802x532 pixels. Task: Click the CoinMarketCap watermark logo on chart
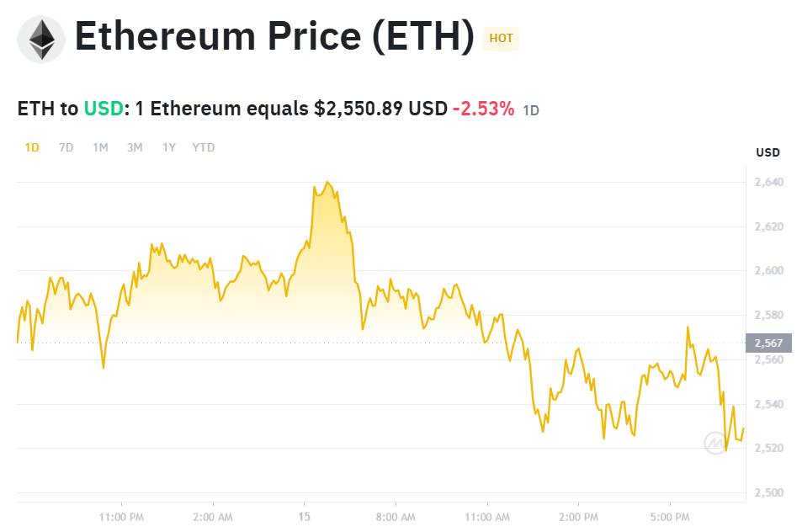[x=715, y=442]
